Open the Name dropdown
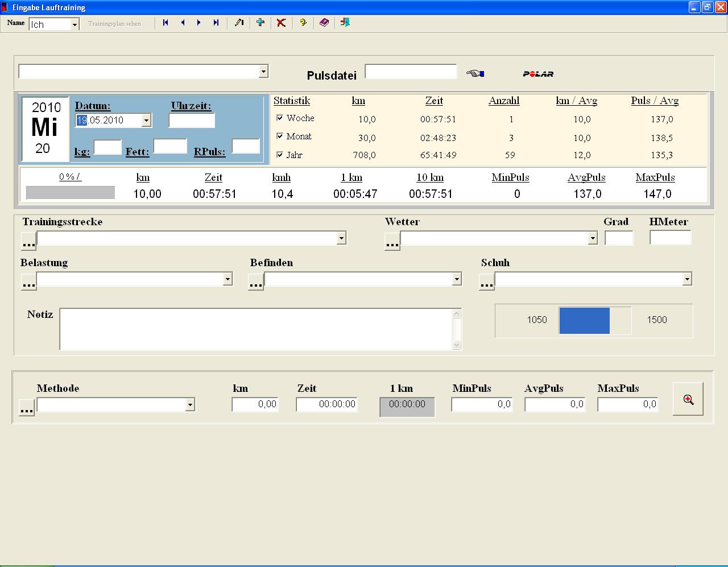The width and height of the screenshot is (728, 567). tap(75, 24)
